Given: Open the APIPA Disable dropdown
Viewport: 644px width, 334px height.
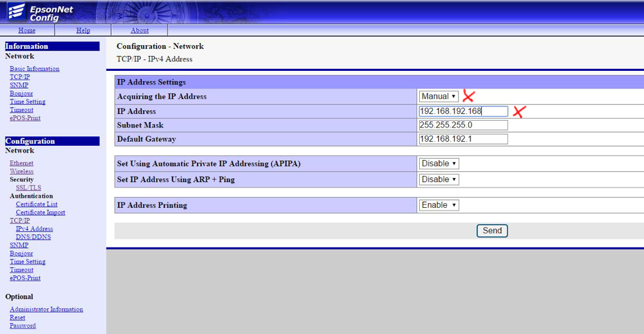Looking at the screenshot, I should click(x=438, y=164).
